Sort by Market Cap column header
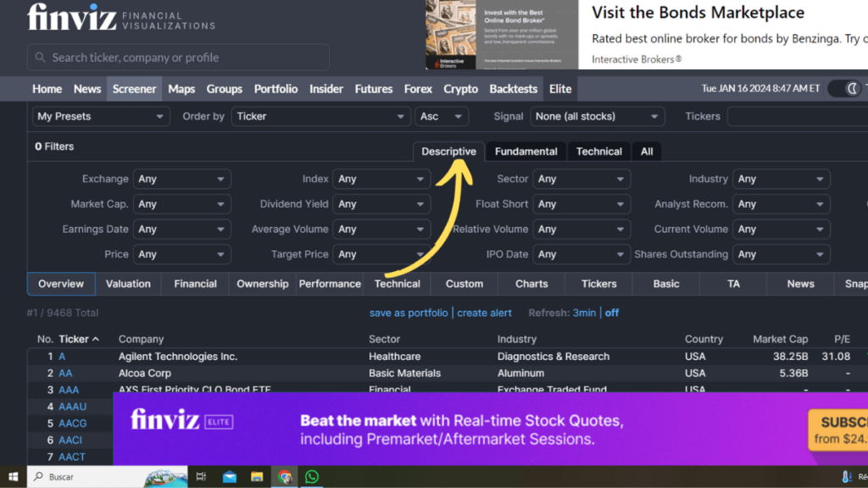The height and width of the screenshot is (488, 868). pos(780,339)
